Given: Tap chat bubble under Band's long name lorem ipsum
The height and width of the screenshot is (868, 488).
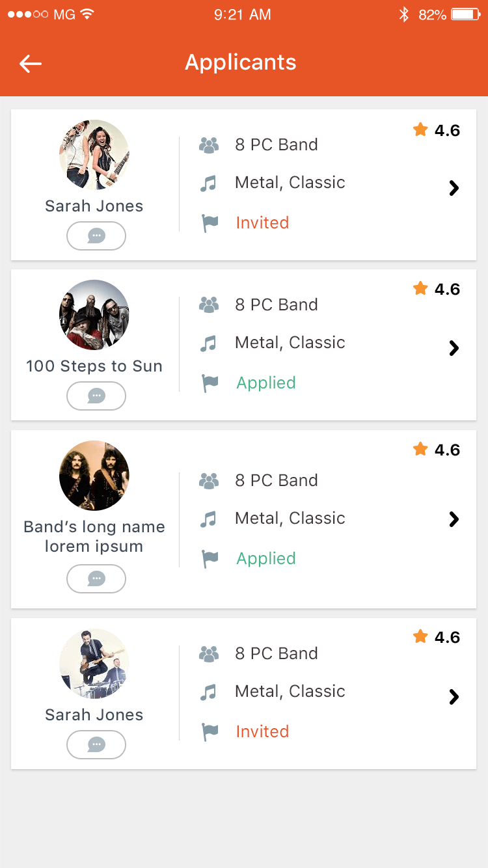Looking at the screenshot, I should [x=96, y=578].
